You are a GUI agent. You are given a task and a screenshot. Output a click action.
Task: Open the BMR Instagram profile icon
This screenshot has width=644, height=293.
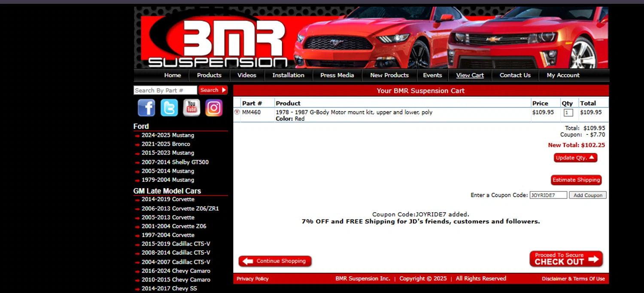click(214, 108)
